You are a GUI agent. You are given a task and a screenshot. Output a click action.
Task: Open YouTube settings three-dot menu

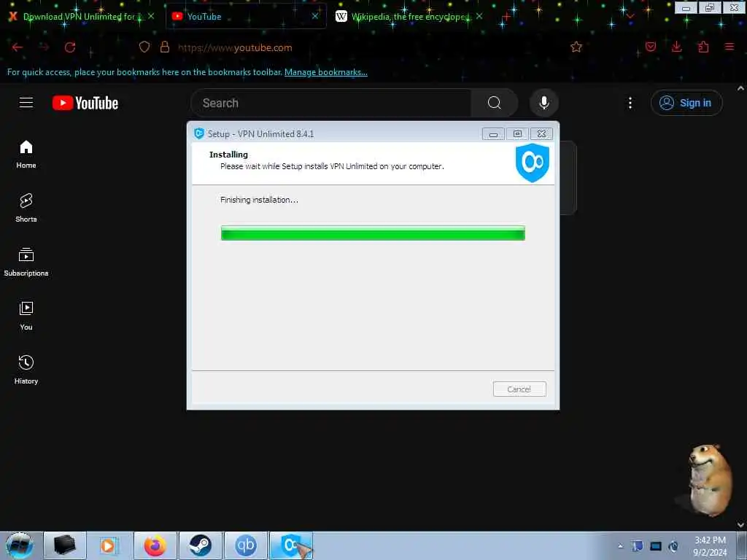coord(630,103)
